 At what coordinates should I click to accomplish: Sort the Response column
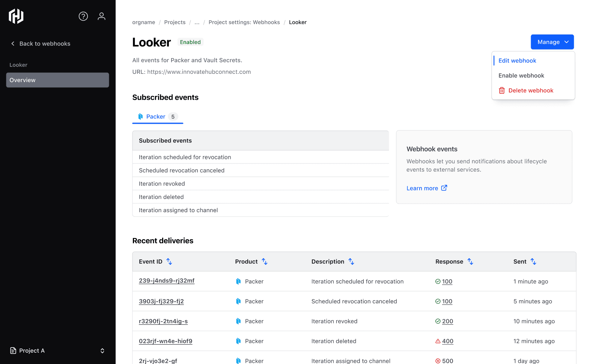470,262
